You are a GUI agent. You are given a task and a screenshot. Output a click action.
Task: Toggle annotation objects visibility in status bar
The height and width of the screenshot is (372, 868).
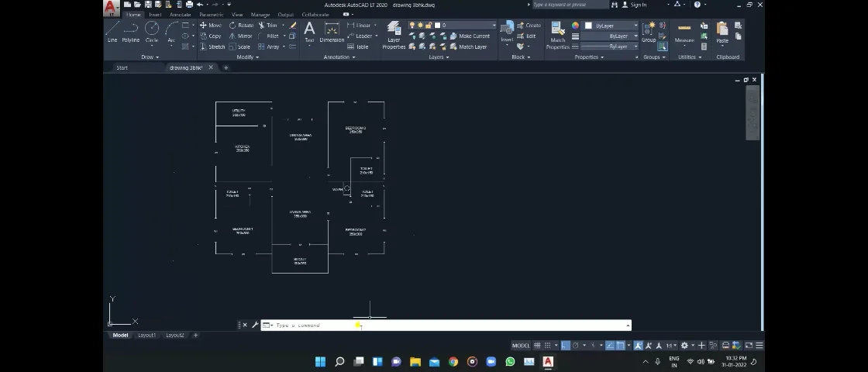point(639,346)
